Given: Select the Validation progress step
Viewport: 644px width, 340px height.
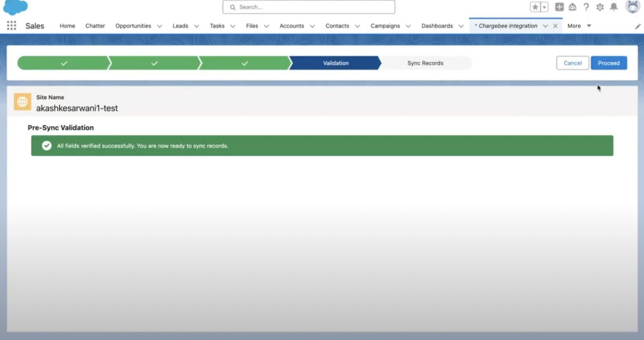Looking at the screenshot, I should point(335,63).
